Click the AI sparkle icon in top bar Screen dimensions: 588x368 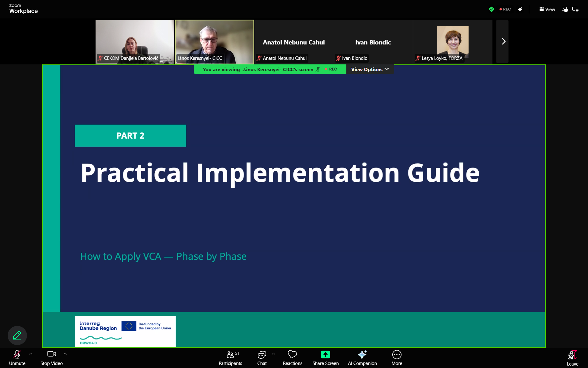point(520,10)
